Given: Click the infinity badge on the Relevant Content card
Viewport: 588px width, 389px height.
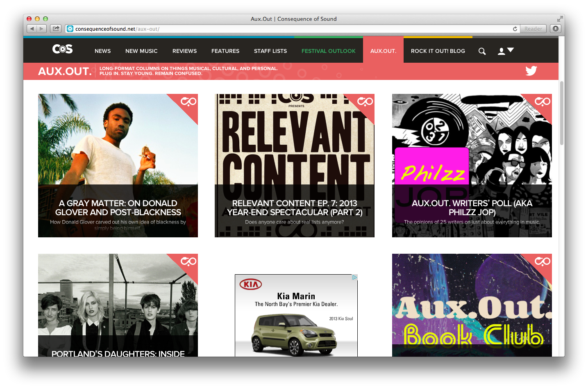Looking at the screenshot, I should coord(365,101).
